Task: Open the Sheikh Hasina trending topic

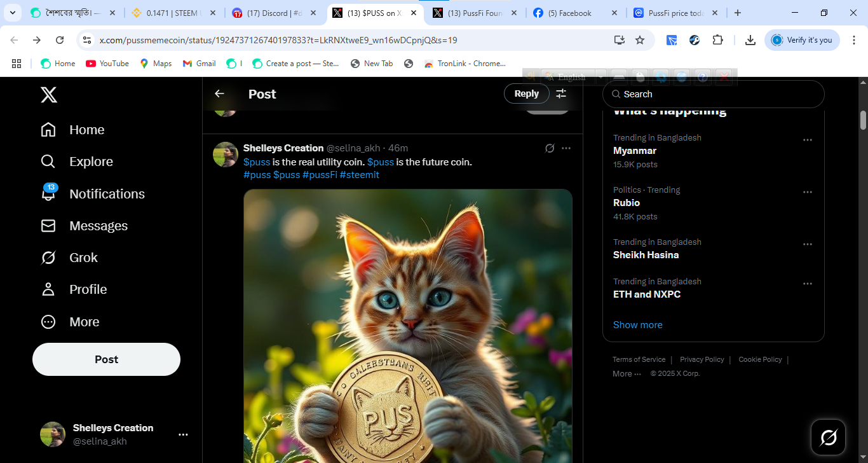Action: point(646,255)
